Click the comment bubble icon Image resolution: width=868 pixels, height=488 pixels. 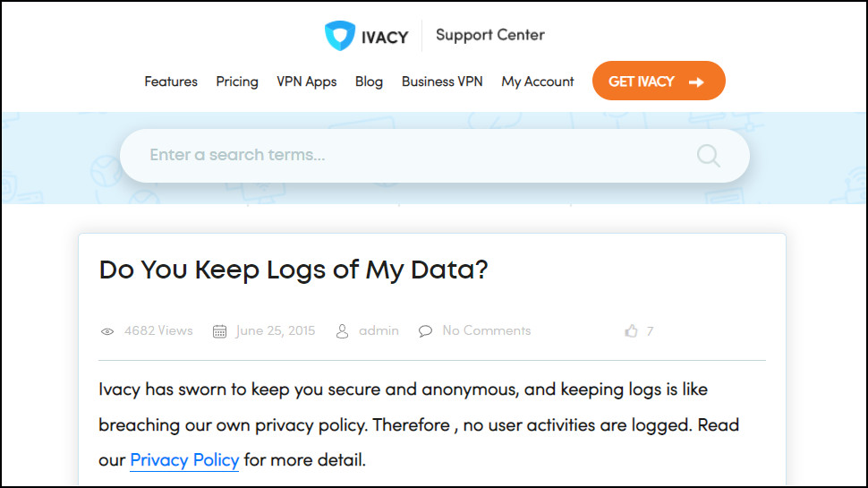coord(426,331)
